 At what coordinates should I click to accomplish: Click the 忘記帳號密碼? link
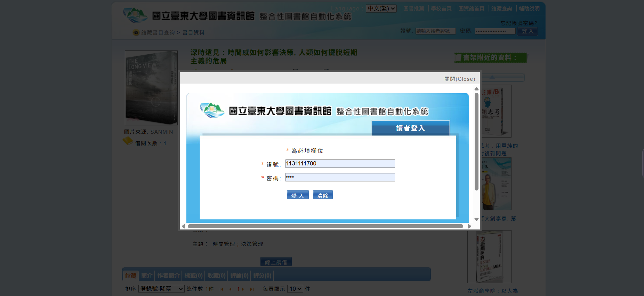(x=519, y=23)
